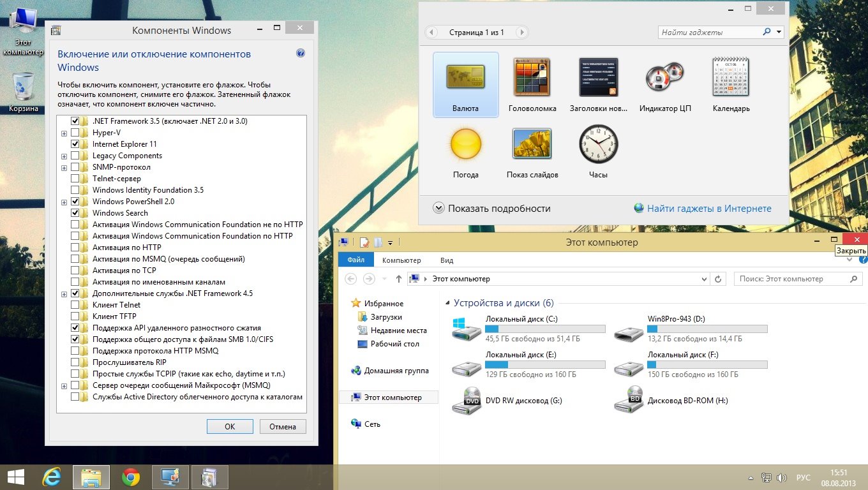Click the Найти гаджеты search field
This screenshot has width=868, height=490.
710,32
